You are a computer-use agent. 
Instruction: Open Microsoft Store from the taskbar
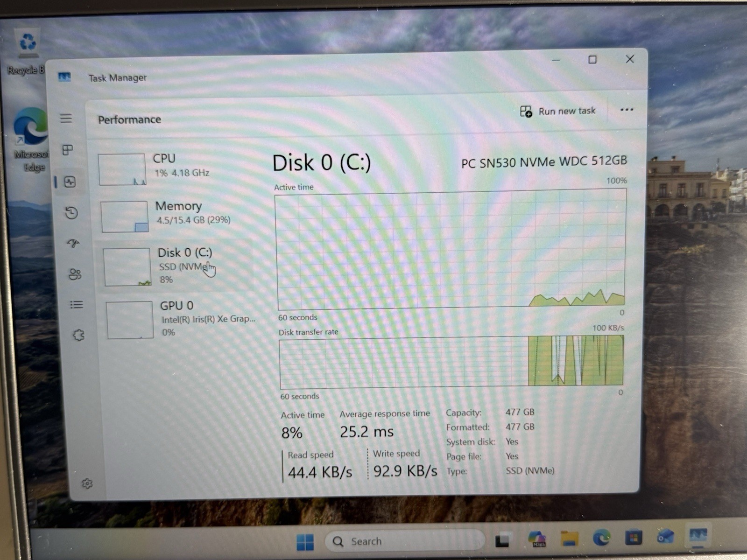point(634,538)
